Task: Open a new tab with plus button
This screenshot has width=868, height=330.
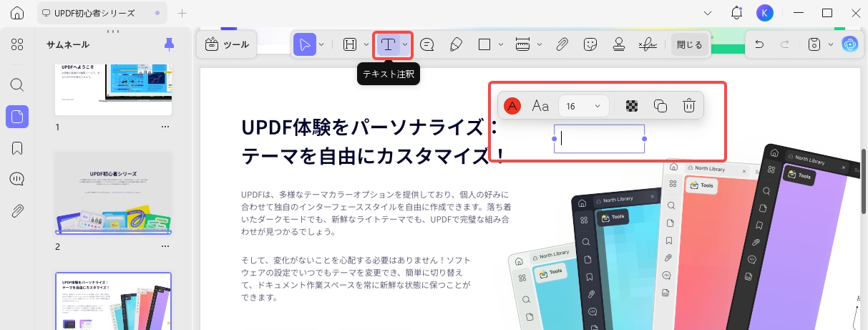Action: (x=182, y=13)
